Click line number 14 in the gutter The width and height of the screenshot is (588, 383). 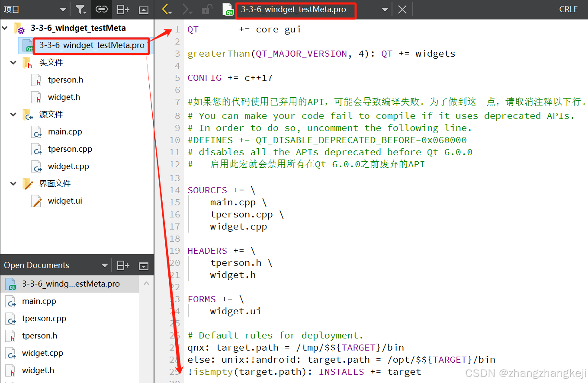[175, 190]
